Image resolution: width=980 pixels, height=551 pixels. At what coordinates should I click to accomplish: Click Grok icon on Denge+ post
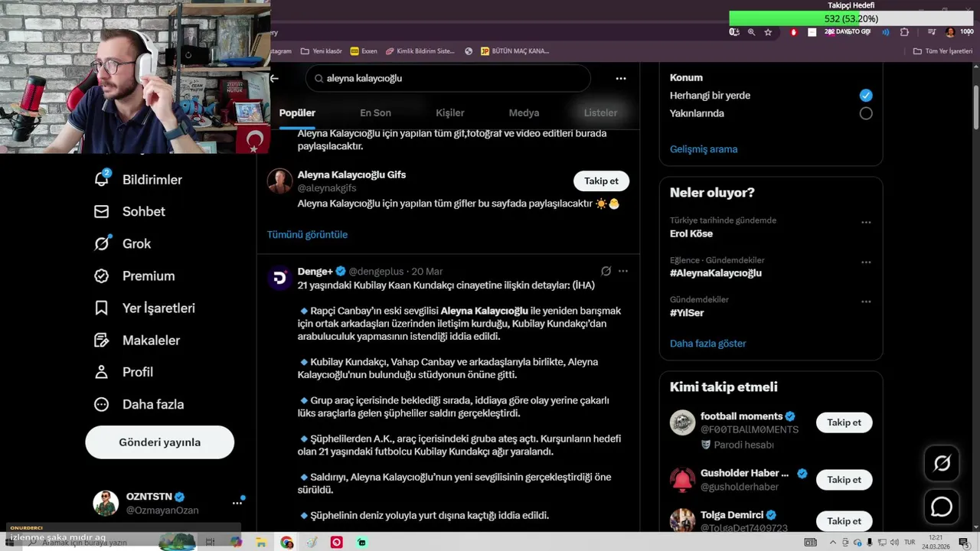(606, 271)
